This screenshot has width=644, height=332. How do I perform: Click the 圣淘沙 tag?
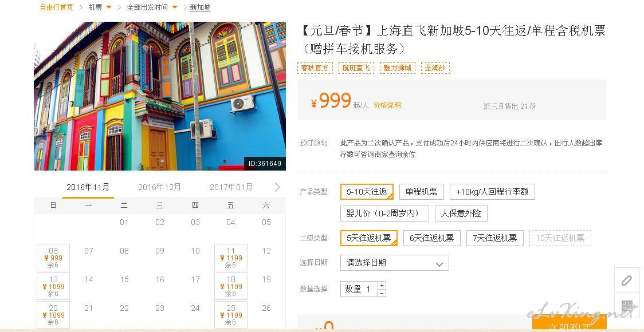click(x=435, y=68)
